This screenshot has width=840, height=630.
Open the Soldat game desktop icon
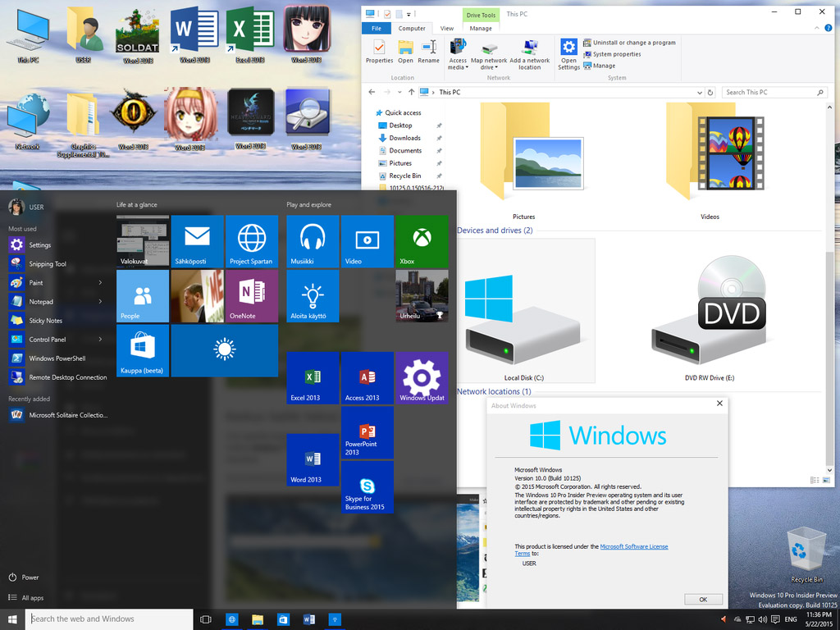click(138, 34)
